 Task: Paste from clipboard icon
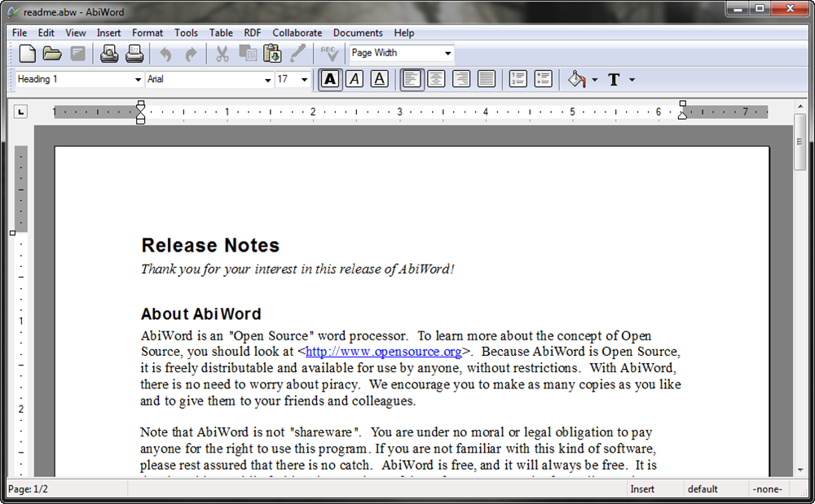[x=272, y=54]
